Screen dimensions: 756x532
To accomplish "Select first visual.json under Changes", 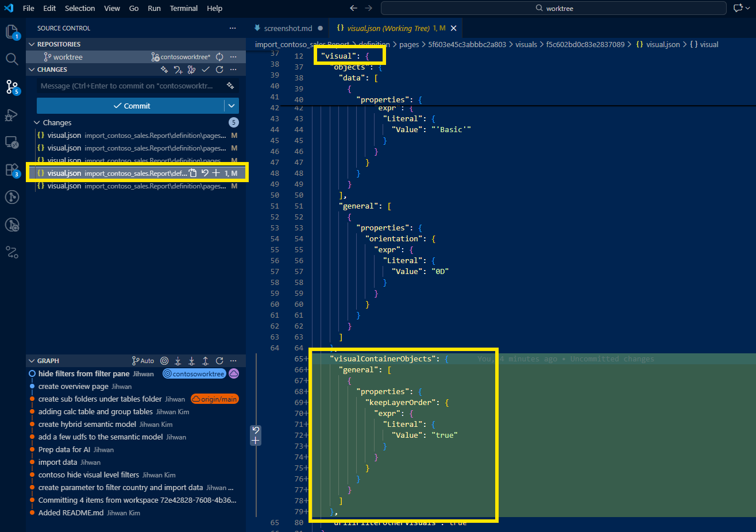I will [x=137, y=135].
